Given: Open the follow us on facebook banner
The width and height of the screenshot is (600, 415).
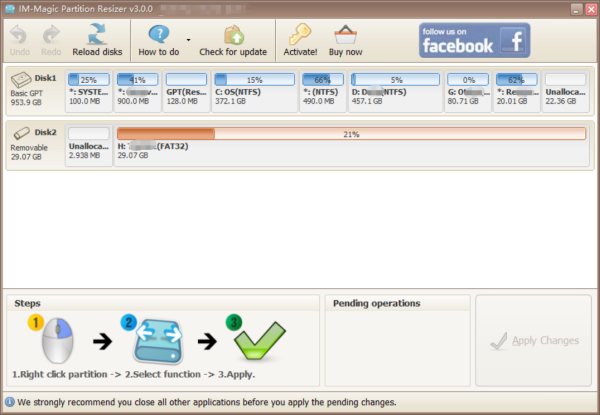Looking at the screenshot, I should [474, 40].
